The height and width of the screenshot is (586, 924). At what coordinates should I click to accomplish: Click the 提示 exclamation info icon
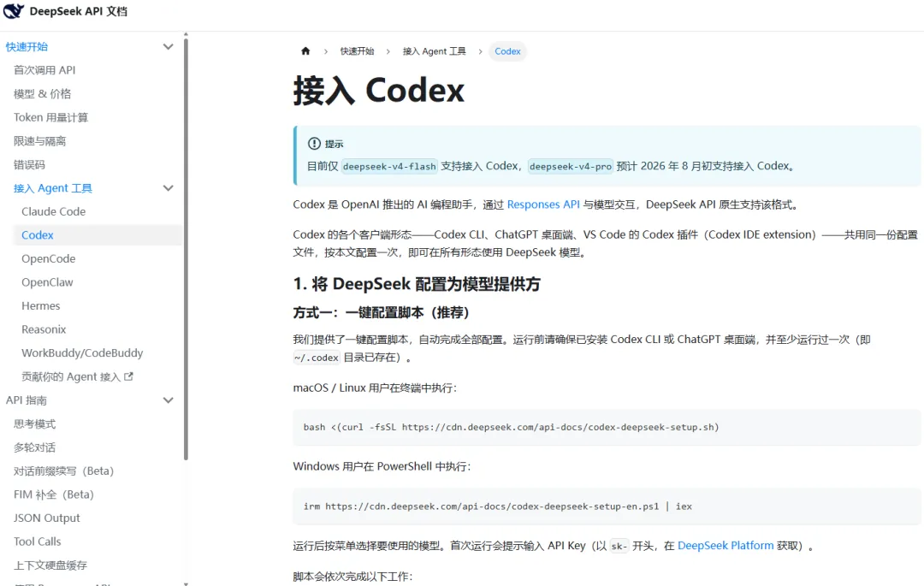point(314,144)
